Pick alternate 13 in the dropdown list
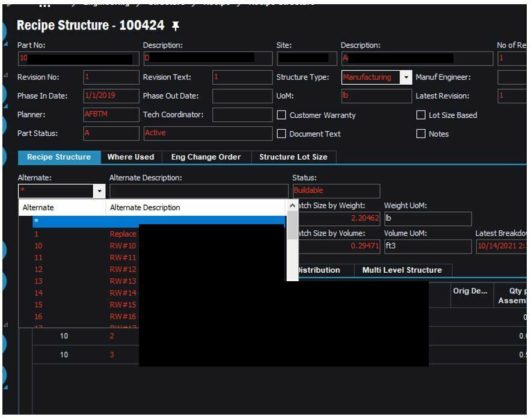 click(87, 281)
